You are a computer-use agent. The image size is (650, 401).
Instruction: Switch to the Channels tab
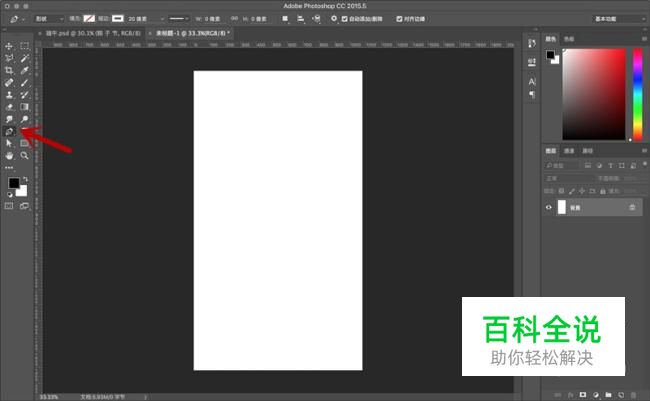(568, 151)
